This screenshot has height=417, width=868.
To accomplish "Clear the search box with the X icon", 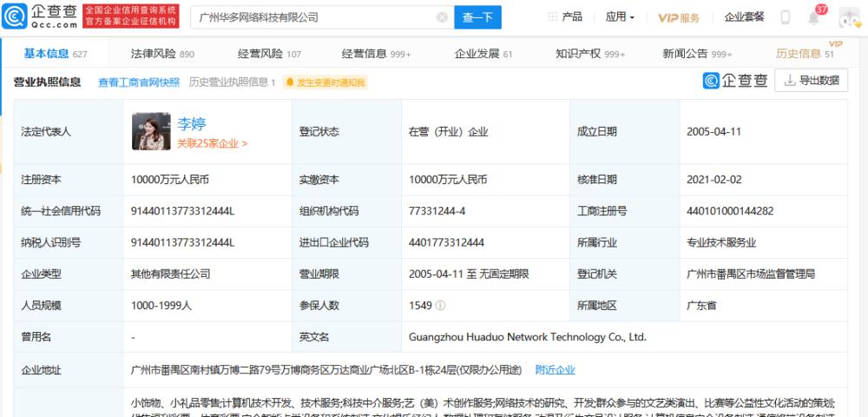I will (442, 17).
